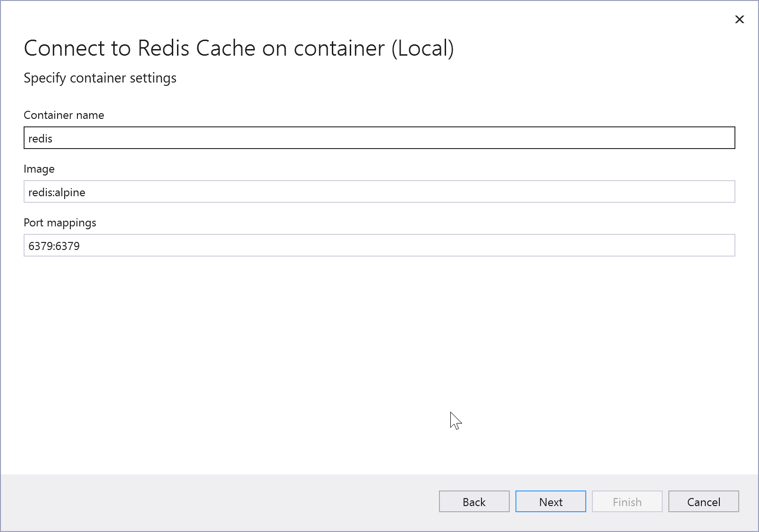This screenshot has height=532, width=759.
Task: Click the disabled Finish button
Action: pyautogui.click(x=627, y=501)
